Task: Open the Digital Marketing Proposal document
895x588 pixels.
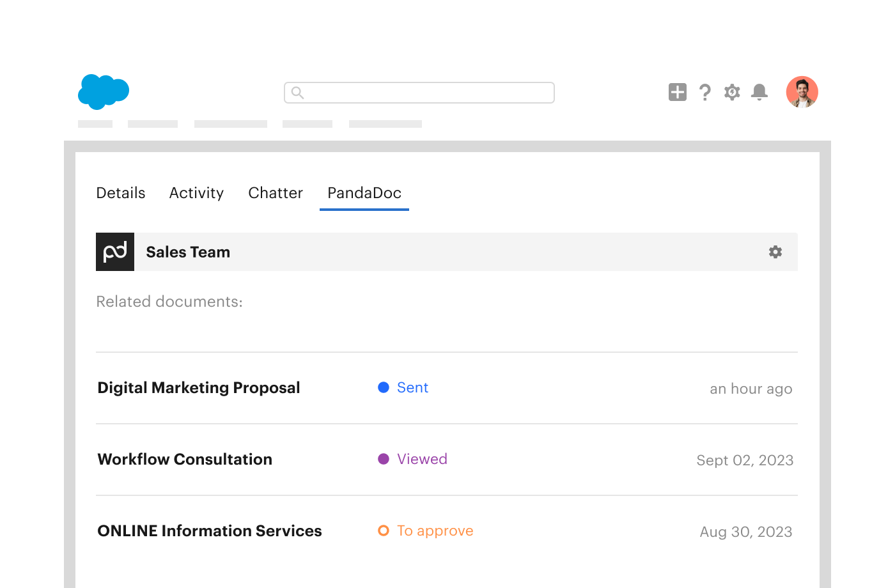Action: coord(199,388)
